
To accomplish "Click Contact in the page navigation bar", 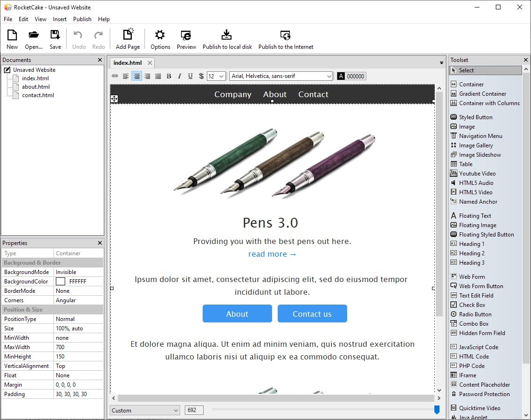I will (313, 94).
